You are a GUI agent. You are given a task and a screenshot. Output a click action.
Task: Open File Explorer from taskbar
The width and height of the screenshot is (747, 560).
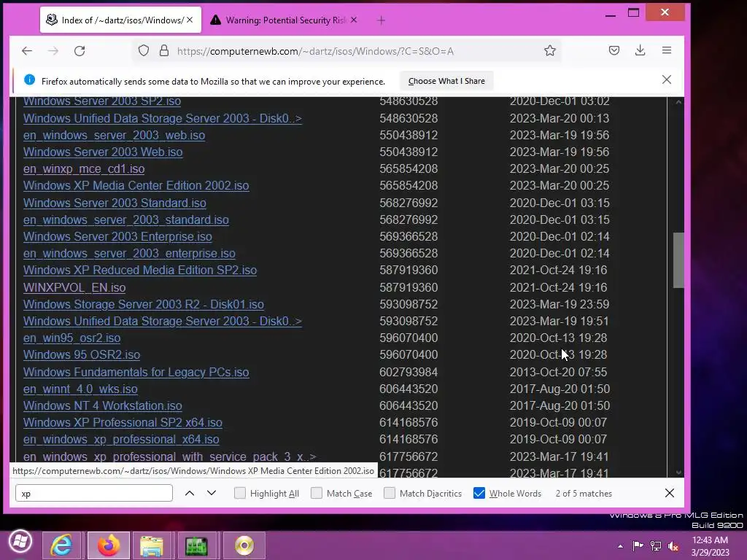point(152,545)
